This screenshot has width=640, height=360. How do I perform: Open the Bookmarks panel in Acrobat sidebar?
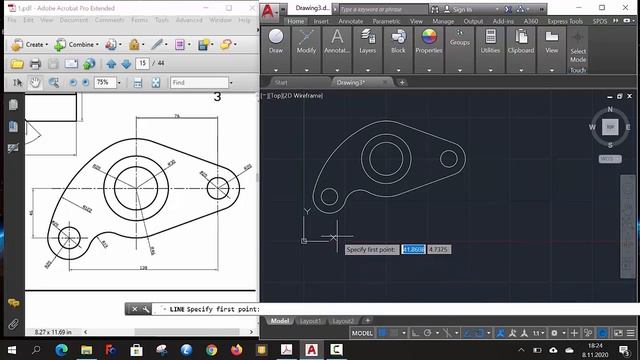click(13, 127)
